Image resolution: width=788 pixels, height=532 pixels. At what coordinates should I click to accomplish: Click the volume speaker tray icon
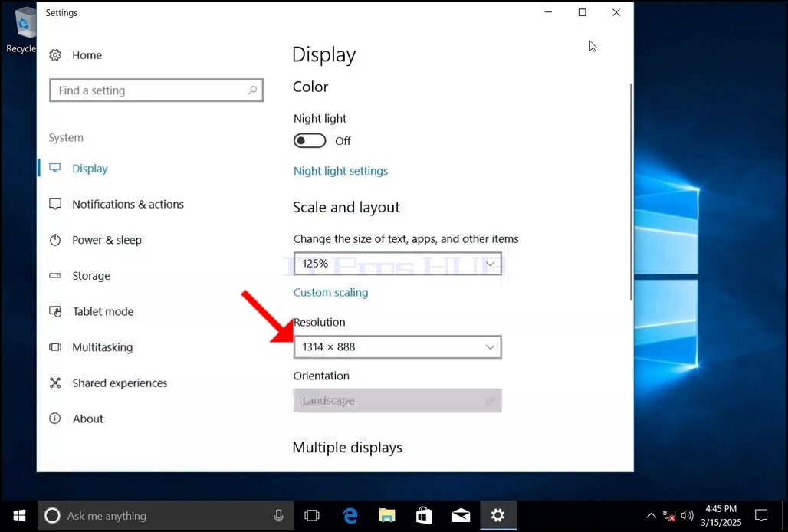687,515
